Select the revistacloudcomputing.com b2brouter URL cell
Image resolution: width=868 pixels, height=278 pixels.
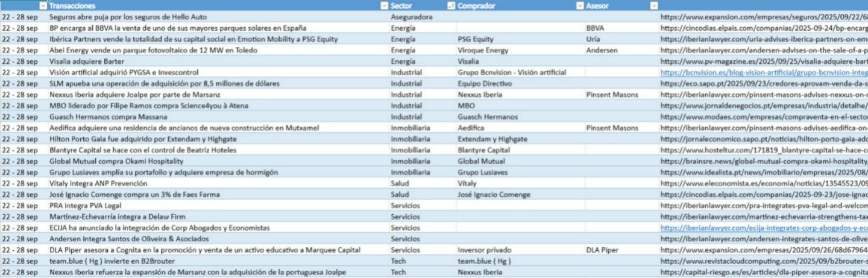coord(764,261)
